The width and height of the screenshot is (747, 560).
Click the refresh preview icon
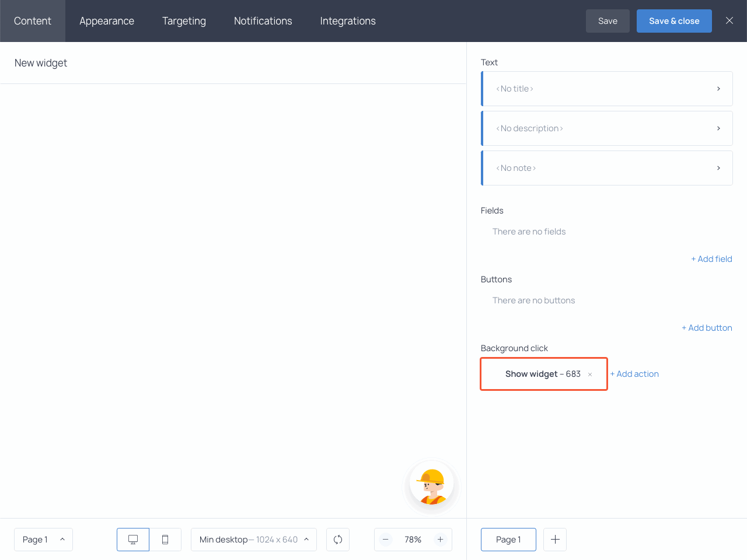point(337,540)
